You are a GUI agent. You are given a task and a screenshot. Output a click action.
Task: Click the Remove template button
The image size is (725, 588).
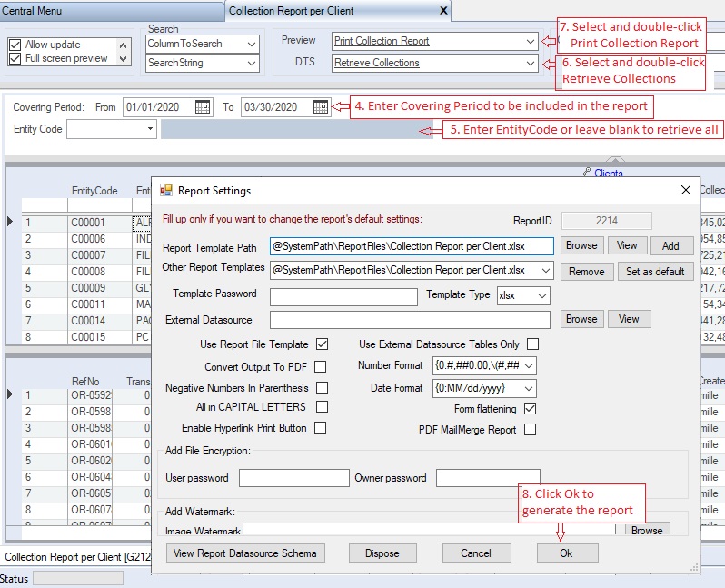pyautogui.click(x=587, y=272)
